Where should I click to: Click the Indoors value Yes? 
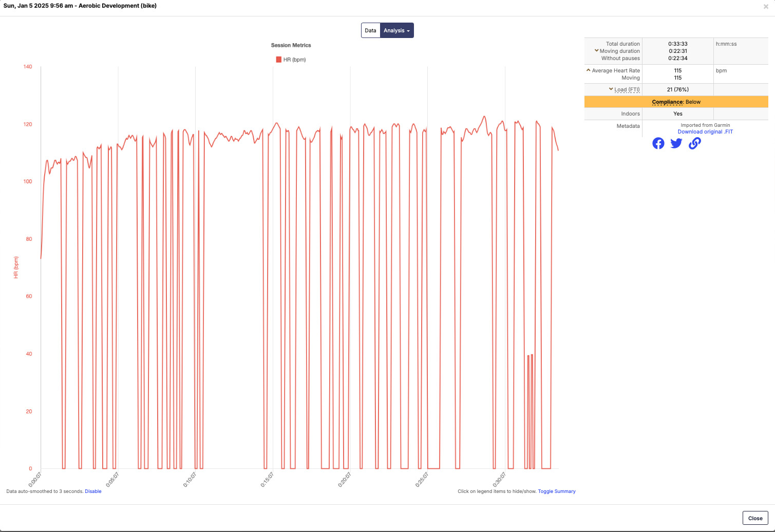(x=678, y=113)
